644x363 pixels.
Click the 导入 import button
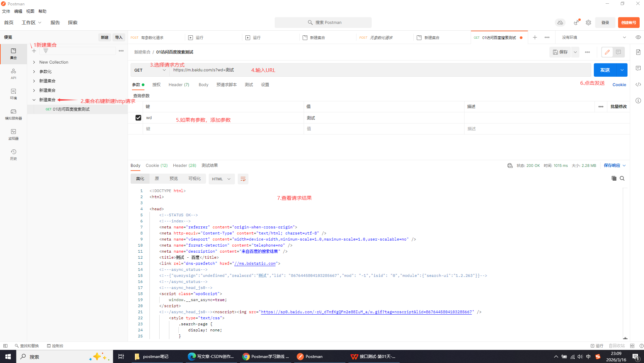pos(119,37)
